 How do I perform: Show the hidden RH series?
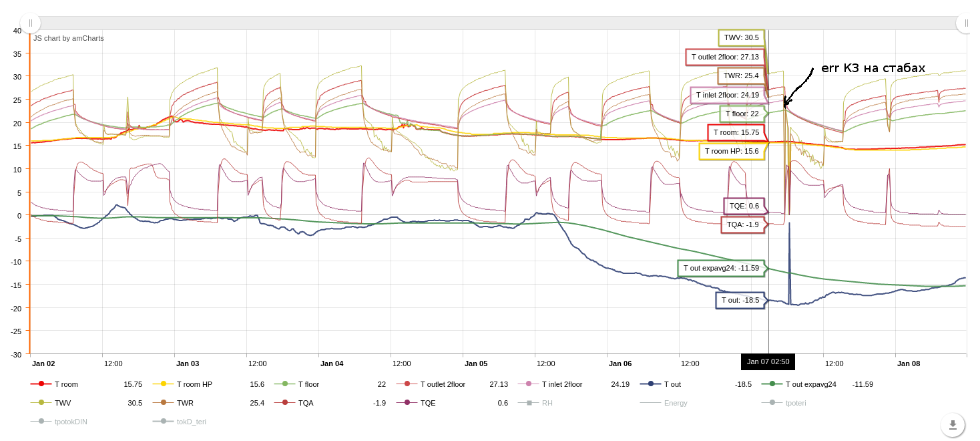coord(535,403)
